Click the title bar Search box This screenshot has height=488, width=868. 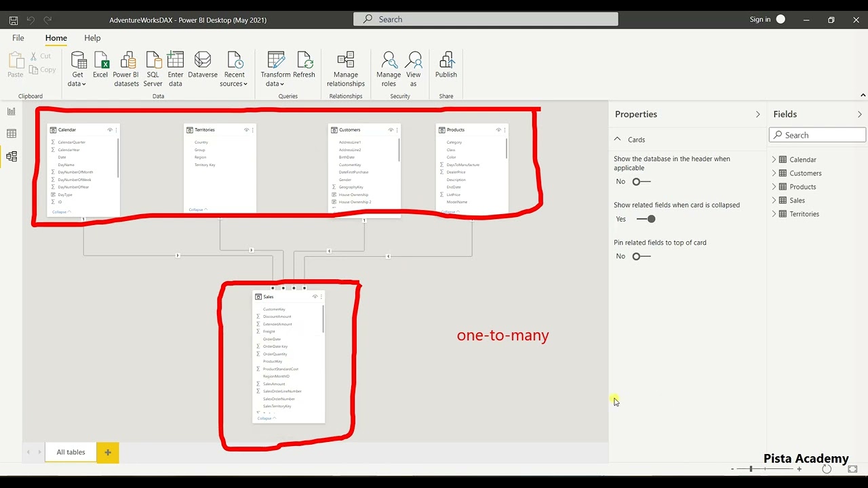pos(486,20)
